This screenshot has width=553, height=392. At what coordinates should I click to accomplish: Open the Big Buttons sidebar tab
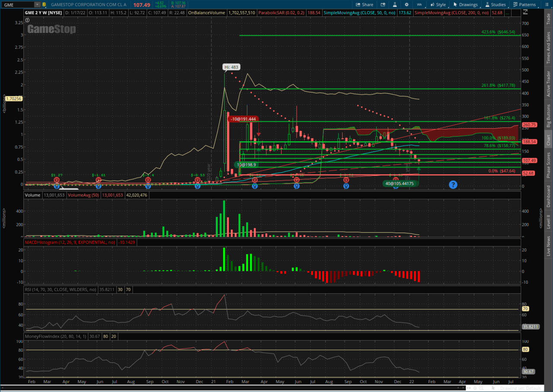pos(549,115)
